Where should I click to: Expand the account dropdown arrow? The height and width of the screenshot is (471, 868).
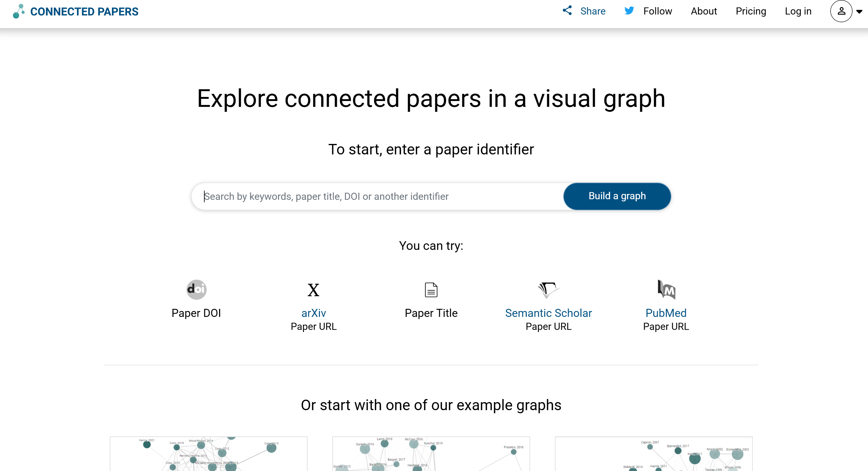tap(859, 11)
